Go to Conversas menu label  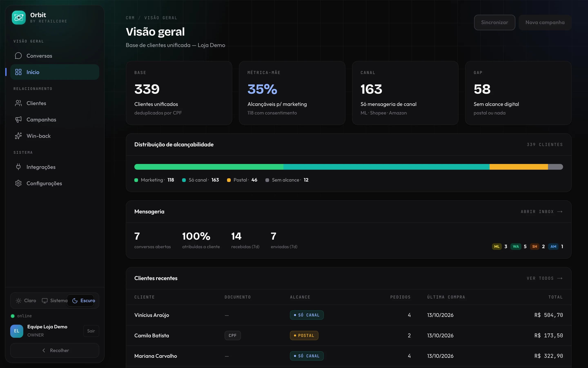(39, 56)
